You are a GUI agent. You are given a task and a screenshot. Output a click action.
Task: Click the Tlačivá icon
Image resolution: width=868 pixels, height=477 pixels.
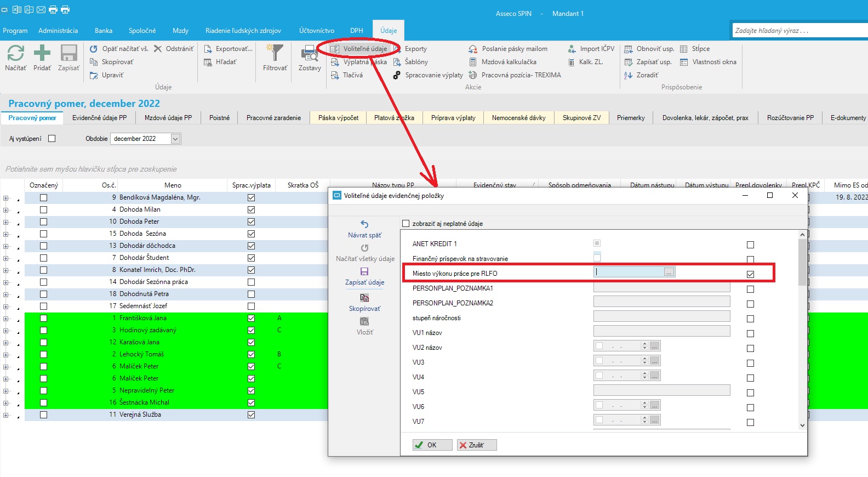[335, 75]
